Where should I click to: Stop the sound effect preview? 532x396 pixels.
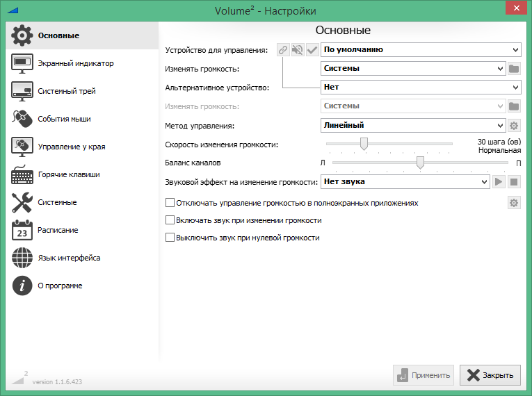(514, 182)
